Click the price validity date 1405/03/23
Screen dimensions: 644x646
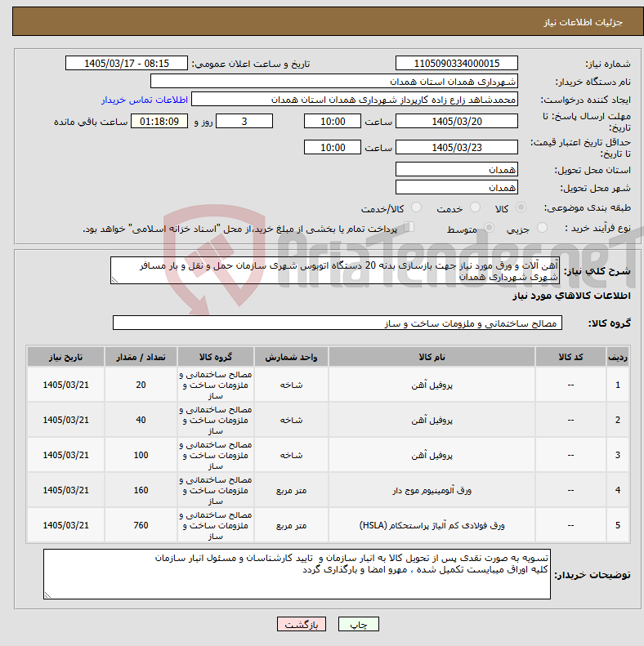456,147
